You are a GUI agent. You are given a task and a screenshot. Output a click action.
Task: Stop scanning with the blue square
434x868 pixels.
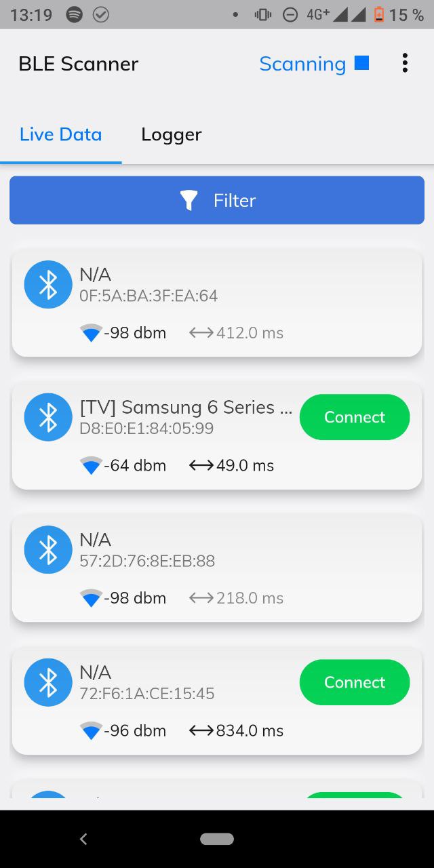tap(362, 63)
